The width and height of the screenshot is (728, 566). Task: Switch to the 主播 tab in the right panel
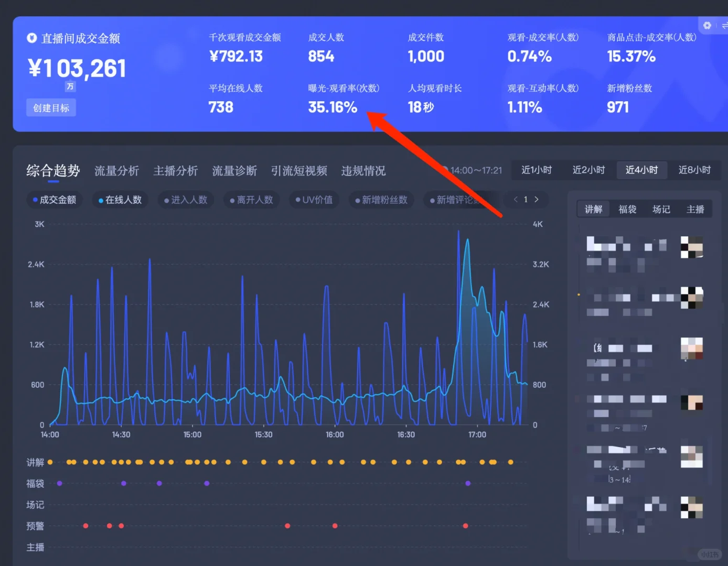pyautogui.click(x=695, y=209)
